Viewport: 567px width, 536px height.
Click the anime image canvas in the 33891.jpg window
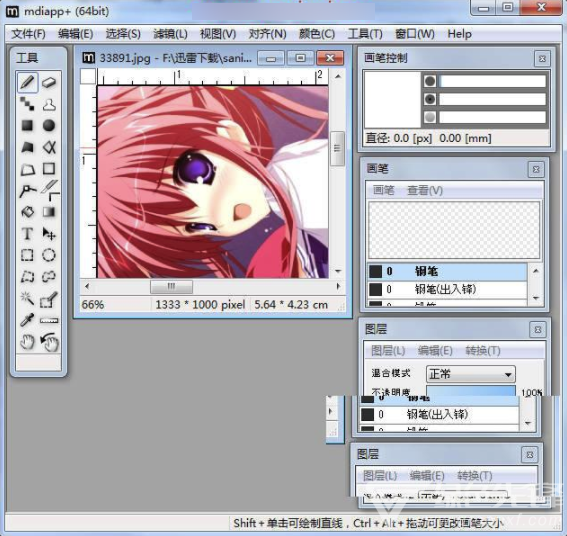click(x=213, y=182)
